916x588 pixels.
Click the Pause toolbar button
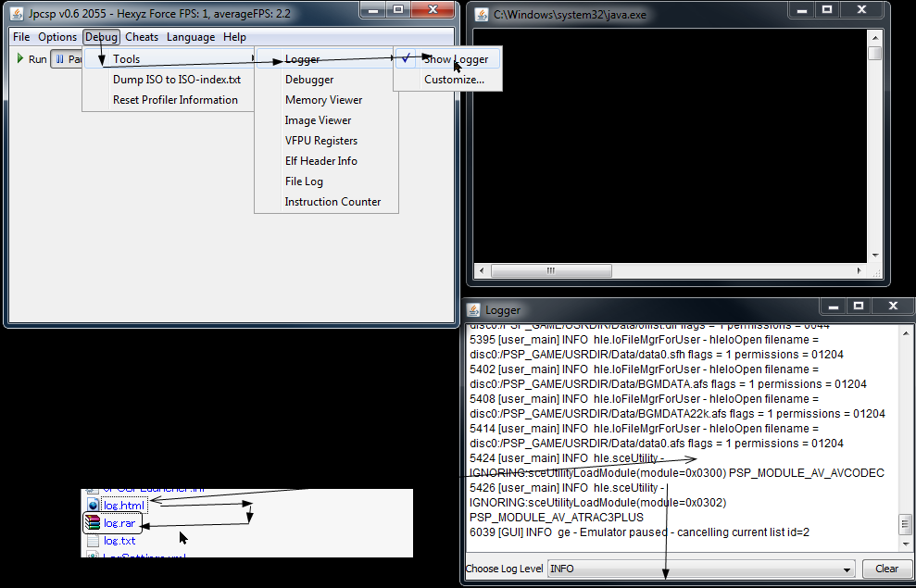(68, 59)
